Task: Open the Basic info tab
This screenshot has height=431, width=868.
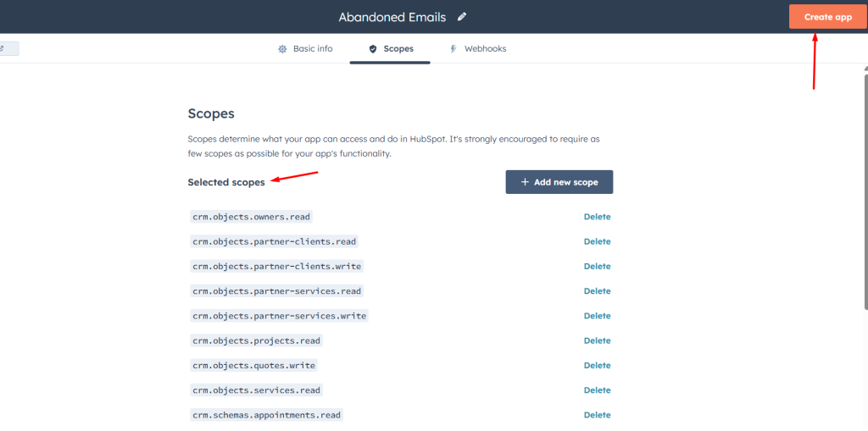Action: [x=305, y=48]
